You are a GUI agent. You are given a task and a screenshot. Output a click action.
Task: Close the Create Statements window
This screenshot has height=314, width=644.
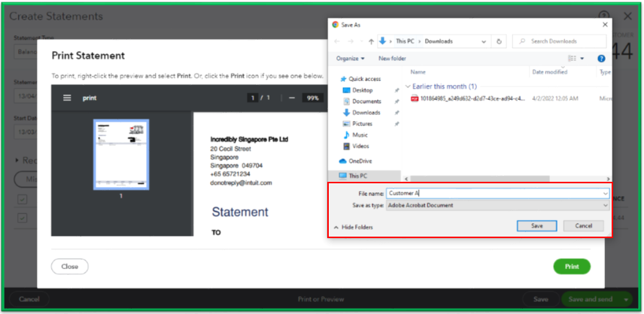coord(627,17)
